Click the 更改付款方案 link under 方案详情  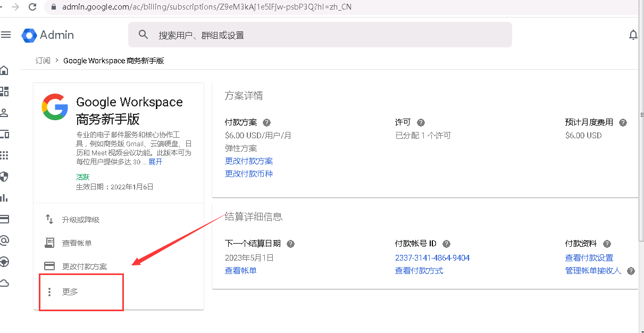(249, 161)
